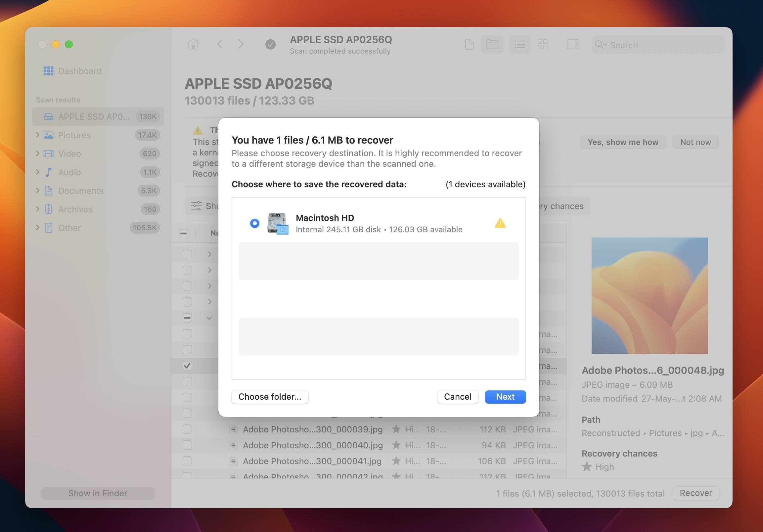Expand the Archives tree arrow

tap(37, 209)
